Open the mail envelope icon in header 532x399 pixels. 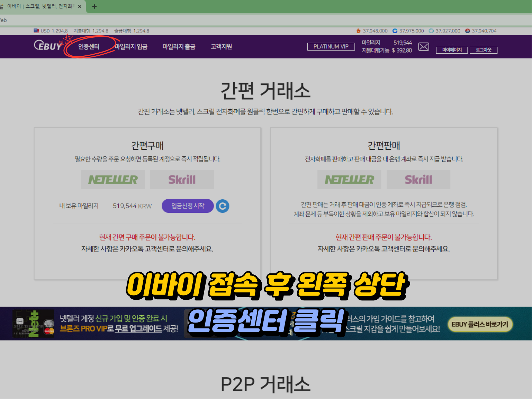point(424,47)
